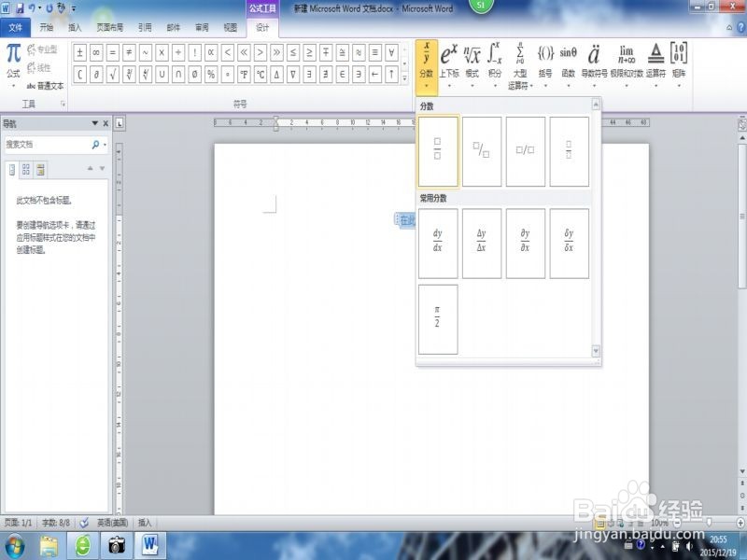Insert the percent symbol

pos(211,75)
